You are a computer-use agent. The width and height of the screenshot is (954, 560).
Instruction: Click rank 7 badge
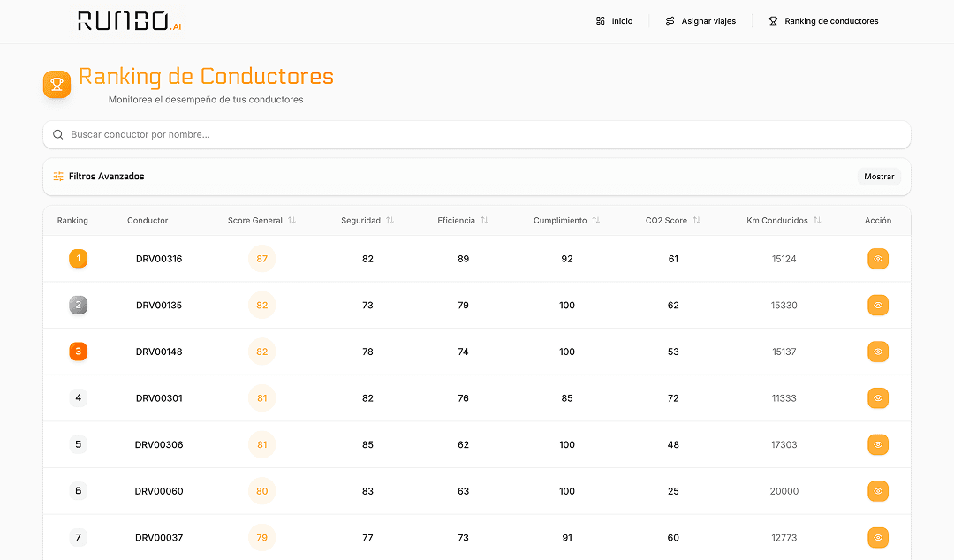pyautogui.click(x=78, y=538)
